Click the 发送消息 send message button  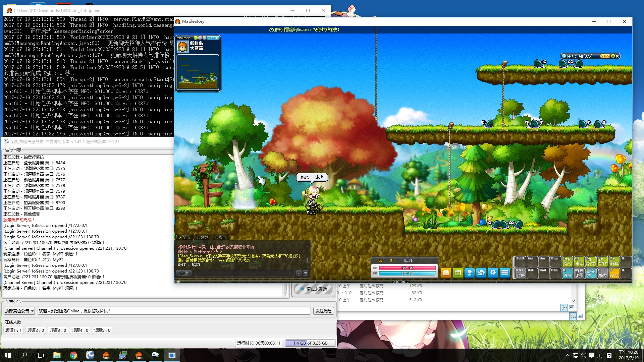[x=323, y=311]
